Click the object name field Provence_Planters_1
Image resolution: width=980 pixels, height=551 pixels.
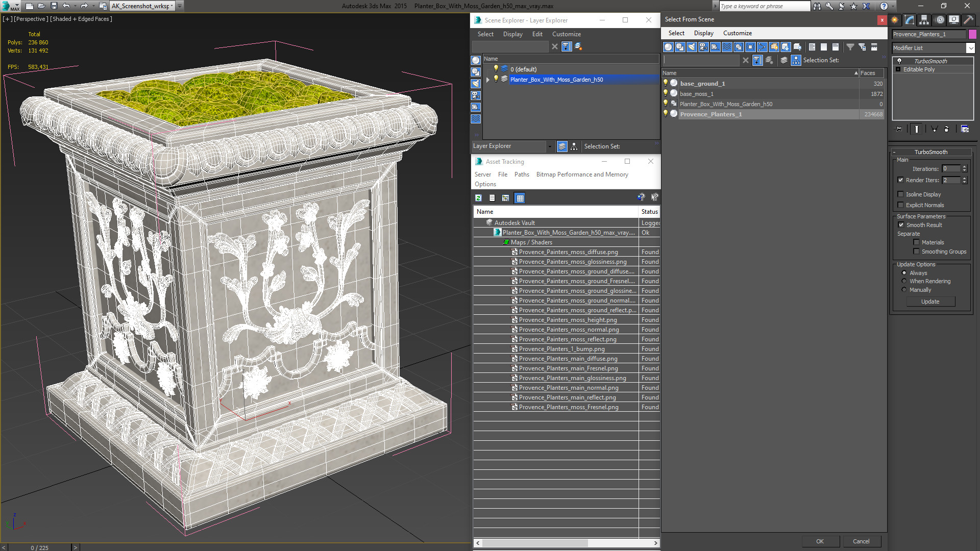coord(929,34)
